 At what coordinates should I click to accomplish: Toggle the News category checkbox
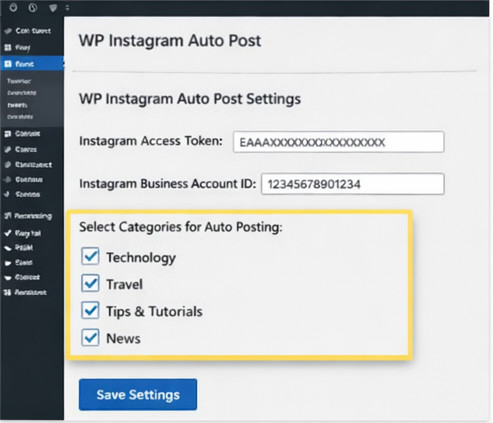[x=90, y=337]
